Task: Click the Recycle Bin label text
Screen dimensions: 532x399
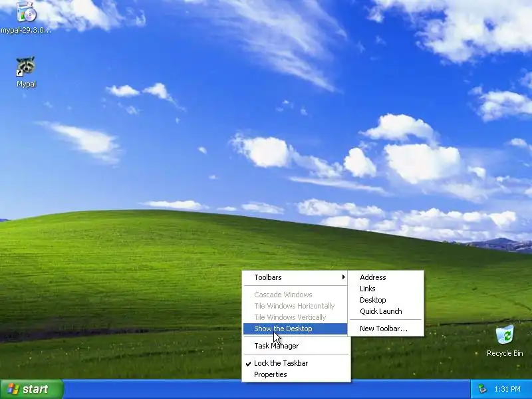Action: [505, 353]
